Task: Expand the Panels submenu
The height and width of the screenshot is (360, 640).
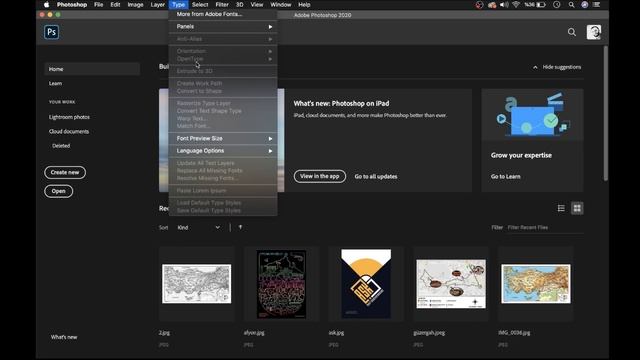Action: point(223,27)
